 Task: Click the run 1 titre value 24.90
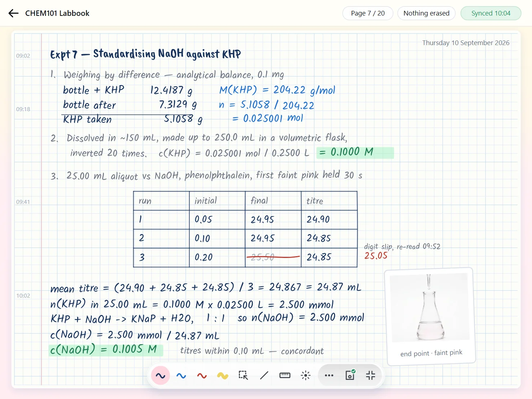click(x=318, y=219)
